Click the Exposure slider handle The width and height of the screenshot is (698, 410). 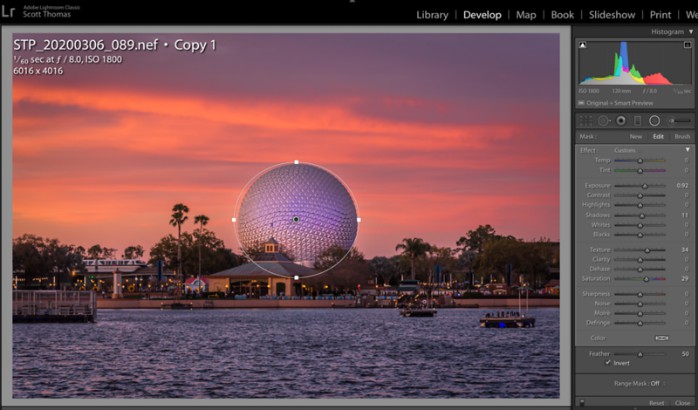tap(645, 186)
